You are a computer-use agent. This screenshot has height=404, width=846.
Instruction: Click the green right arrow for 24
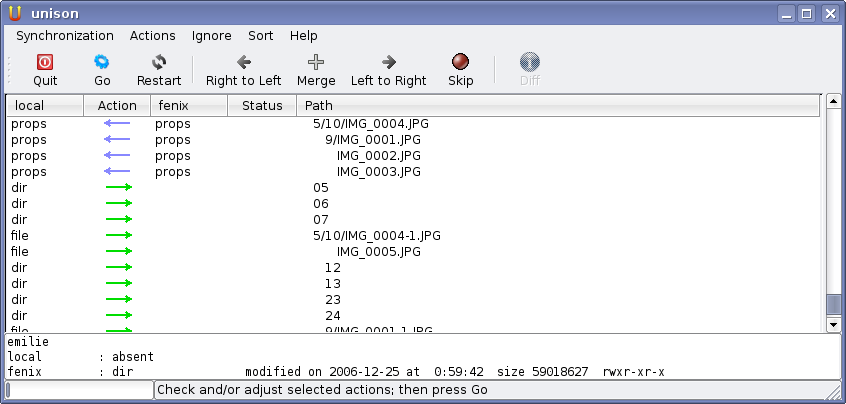coord(119,315)
